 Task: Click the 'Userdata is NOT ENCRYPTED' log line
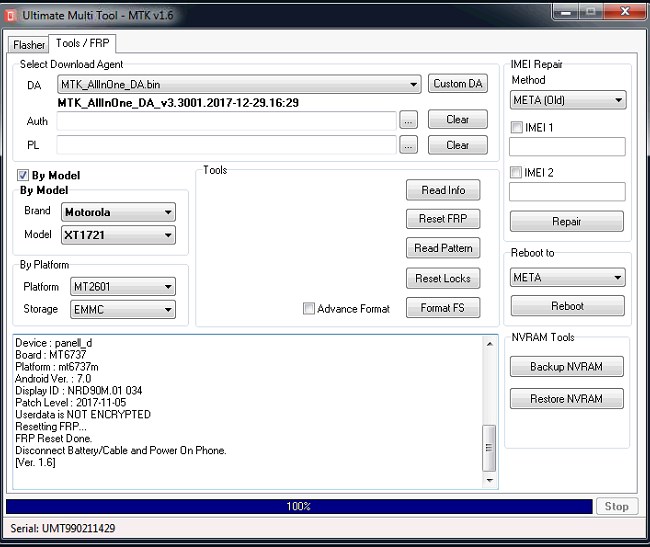click(83, 414)
